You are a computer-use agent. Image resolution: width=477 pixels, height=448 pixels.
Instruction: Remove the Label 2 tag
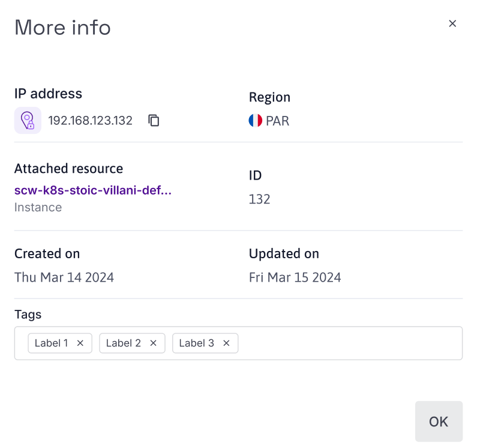pos(153,344)
